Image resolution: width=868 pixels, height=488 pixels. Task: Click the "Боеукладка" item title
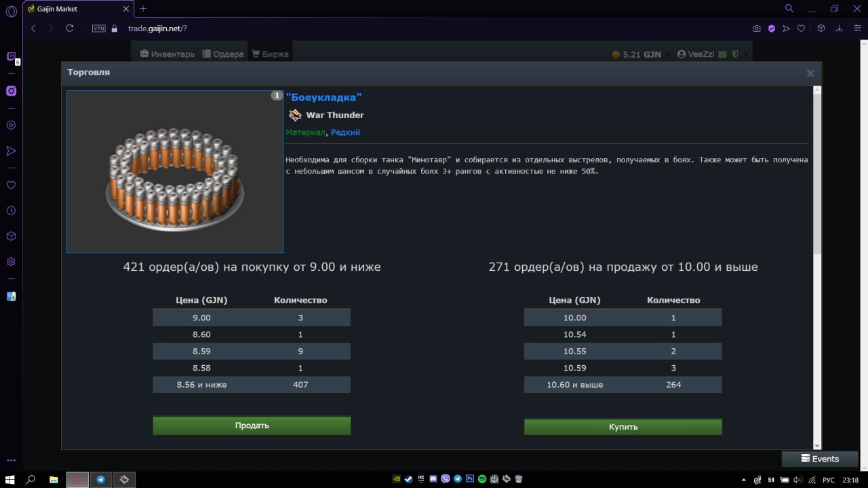pos(323,97)
